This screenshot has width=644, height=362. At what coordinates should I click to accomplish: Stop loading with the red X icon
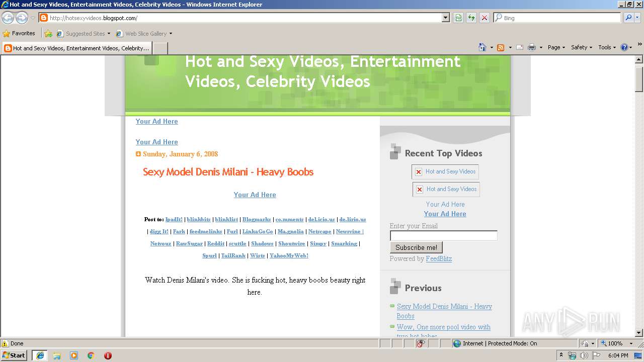pyautogui.click(x=485, y=18)
